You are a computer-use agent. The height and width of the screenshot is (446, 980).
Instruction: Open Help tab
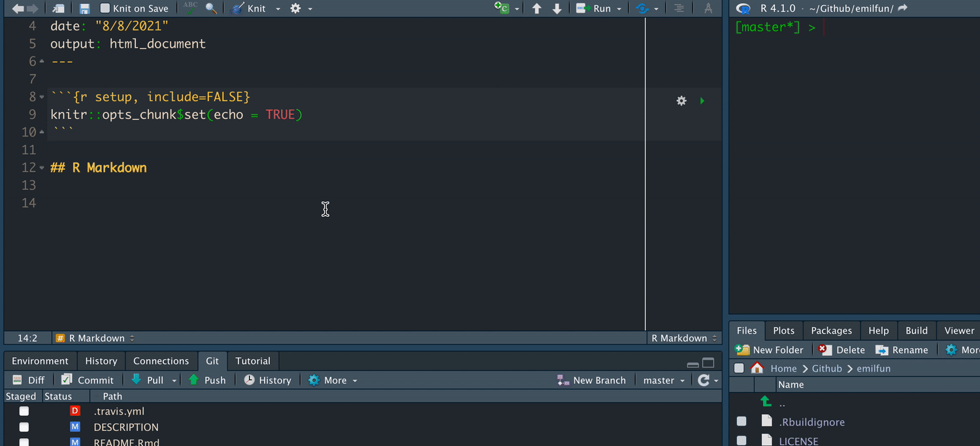click(x=879, y=330)
